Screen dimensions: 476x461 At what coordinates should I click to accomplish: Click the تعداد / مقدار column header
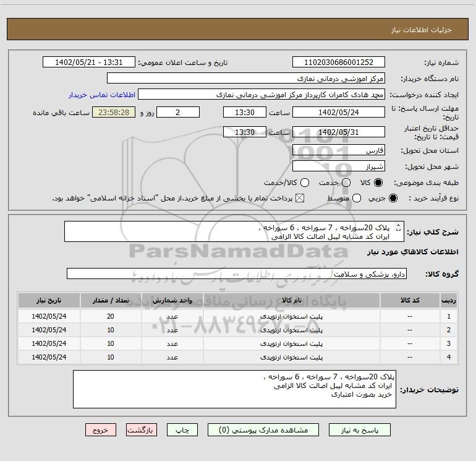coord(111,300)
